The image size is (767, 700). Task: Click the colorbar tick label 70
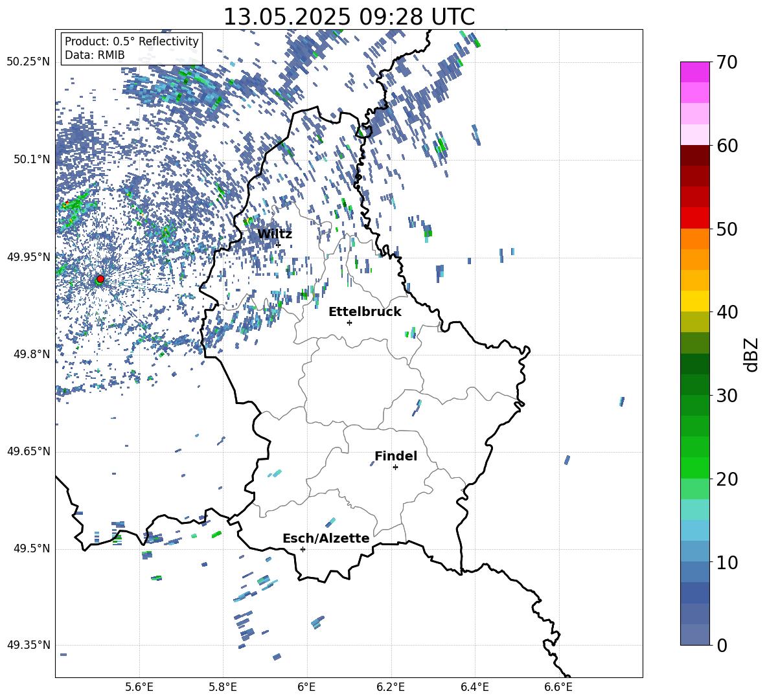tap(727, 62)
